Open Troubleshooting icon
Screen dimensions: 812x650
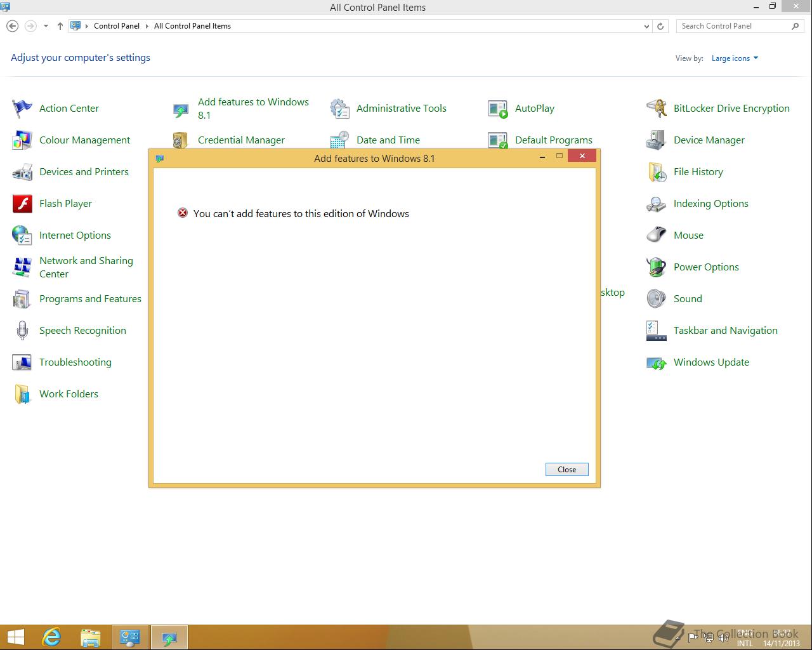(22, 362)
